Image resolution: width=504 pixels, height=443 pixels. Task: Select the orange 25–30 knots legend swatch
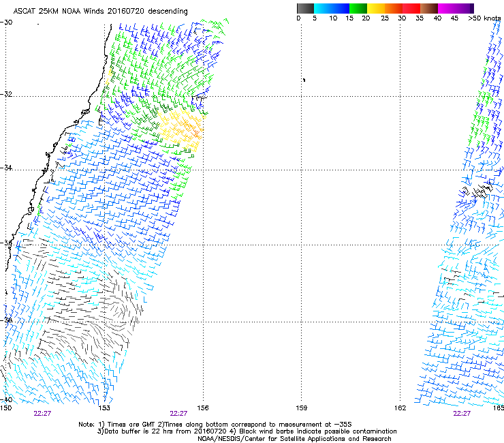[394, 8]
